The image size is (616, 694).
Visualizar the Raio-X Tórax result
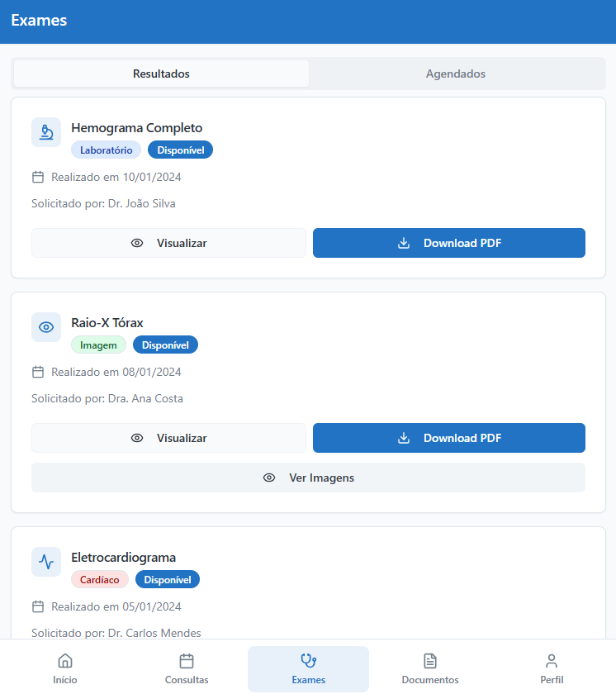(x=168, y=438)
